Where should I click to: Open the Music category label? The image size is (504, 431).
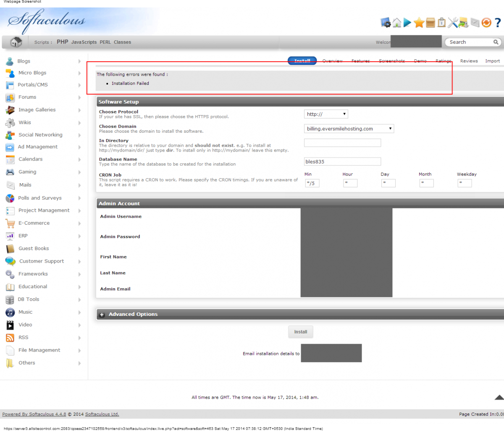tap(25, 312)
